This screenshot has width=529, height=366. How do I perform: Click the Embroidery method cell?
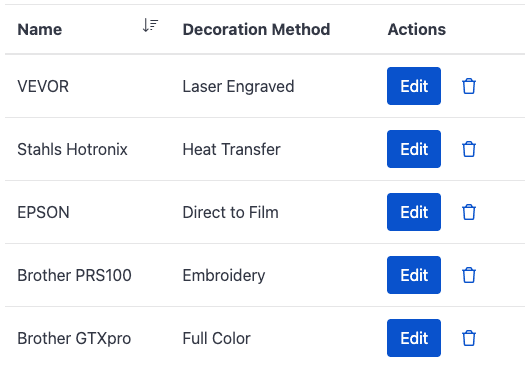coord(224,276)
